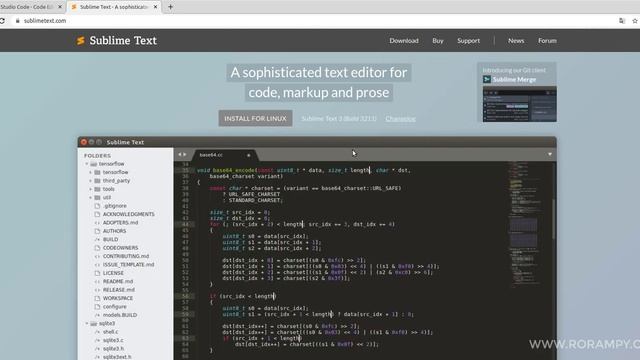
Task: Expand the third_party folder
Action: [x=91, y=180]
